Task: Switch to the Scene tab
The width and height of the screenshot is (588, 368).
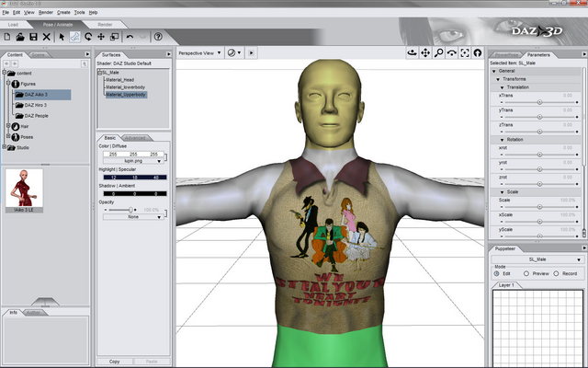Action: click(38, 55)
